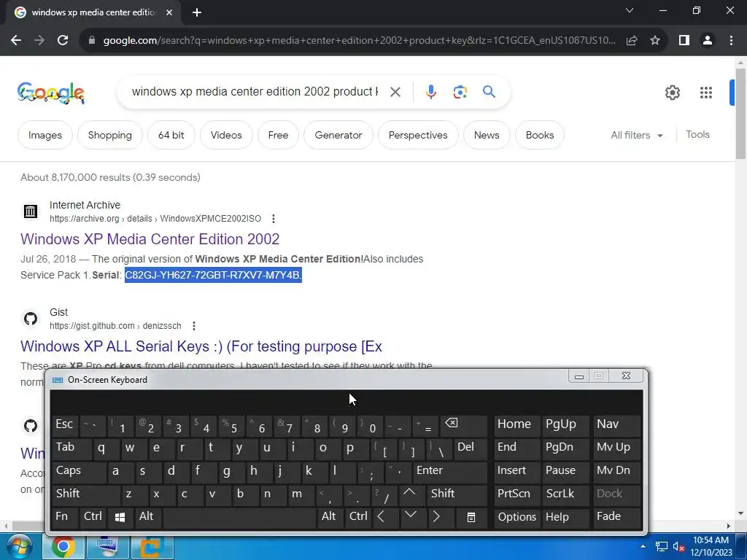This screenshot has height=560, width=747.
Task: Click the horizontal scrollbar right arrow
Action: [729, 526]
